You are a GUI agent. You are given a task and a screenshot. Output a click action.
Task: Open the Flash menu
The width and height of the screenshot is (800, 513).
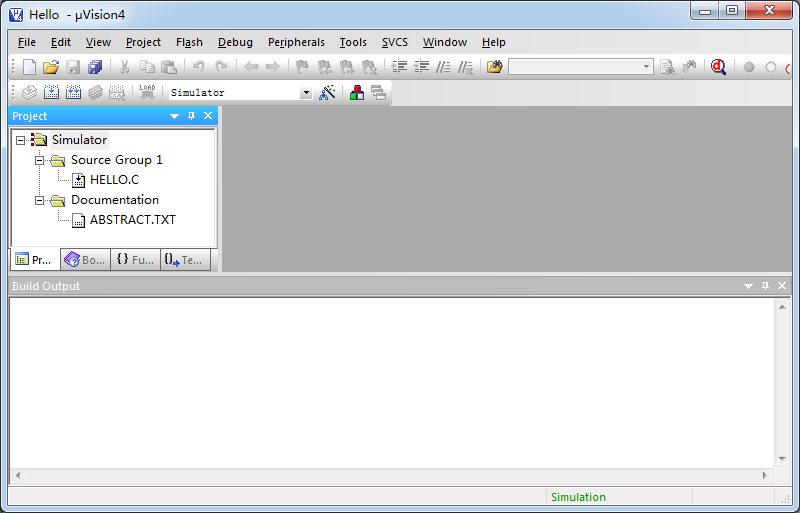189,42
